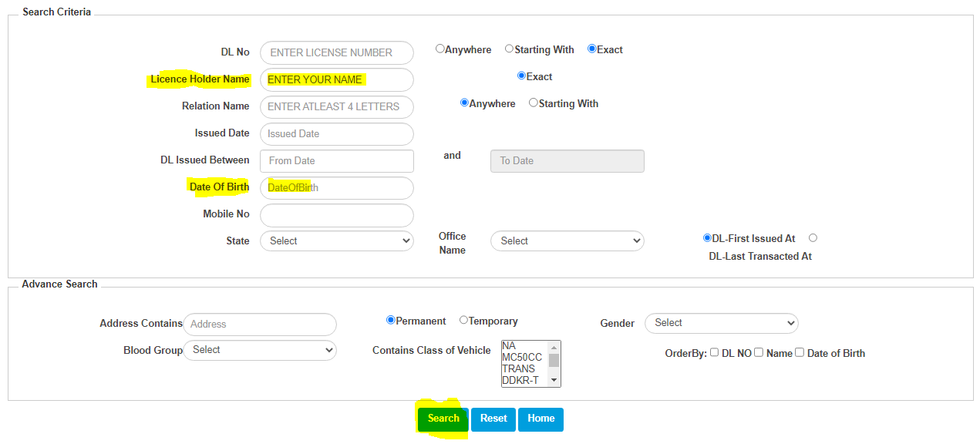This screenshot has width=980, height=444.
Task: Click into the Licence Holder Name field
Action: [337, 79]
